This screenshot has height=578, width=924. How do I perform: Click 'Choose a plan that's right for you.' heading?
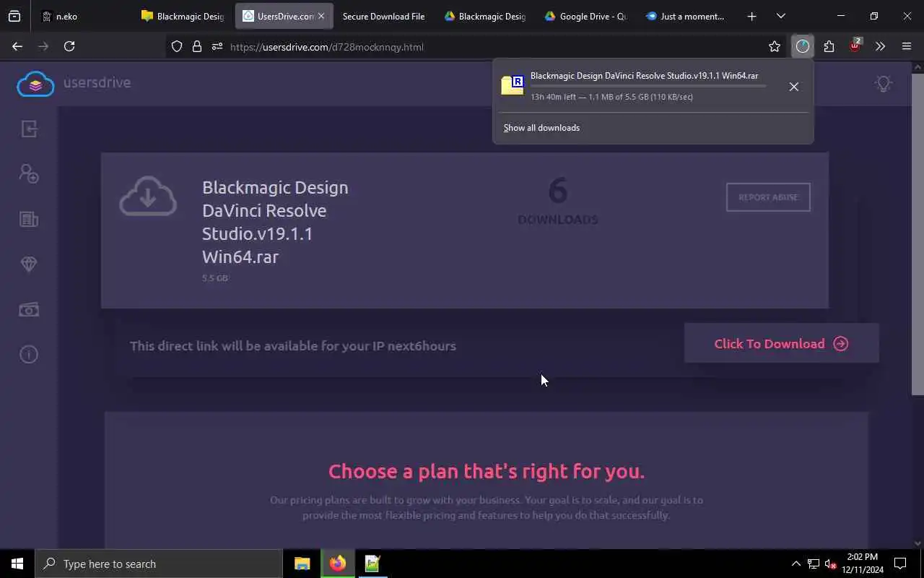(487, 471)
